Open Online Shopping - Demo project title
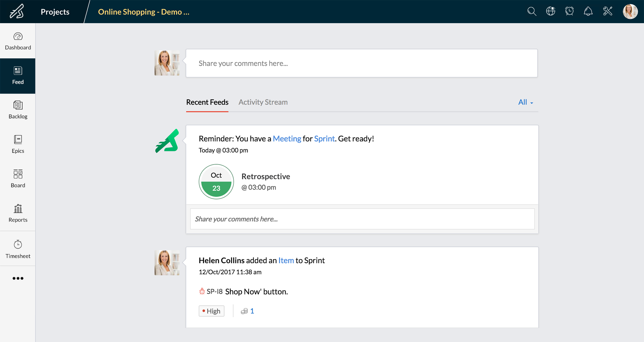Image resolution: width=644 pixels, height=342 pixels. coord(144,12)
